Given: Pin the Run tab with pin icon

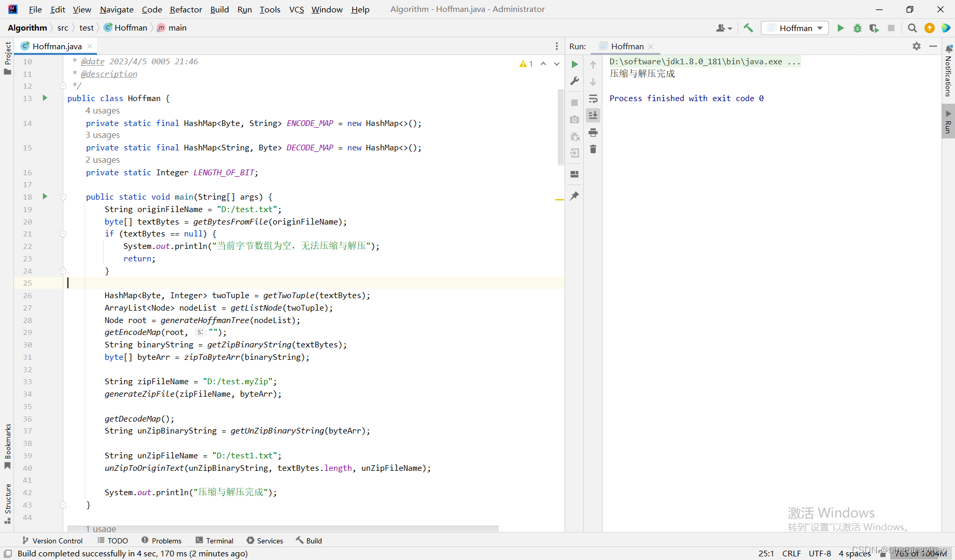Looking at the screenshot, I should click(574, 196).
